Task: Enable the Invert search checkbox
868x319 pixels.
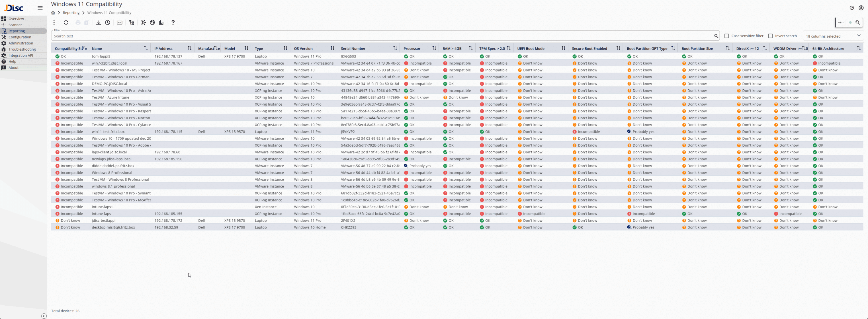Action: [770, 36]
